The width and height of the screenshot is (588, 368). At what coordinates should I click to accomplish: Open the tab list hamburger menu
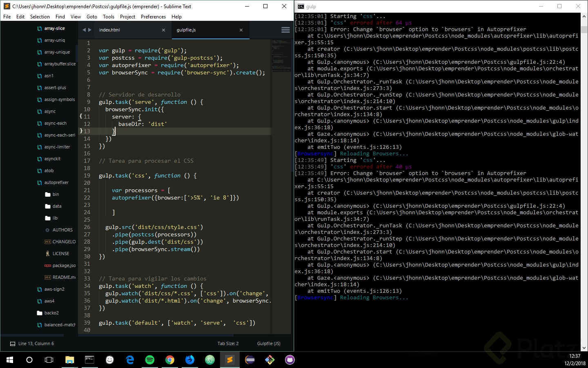[285, 30]
